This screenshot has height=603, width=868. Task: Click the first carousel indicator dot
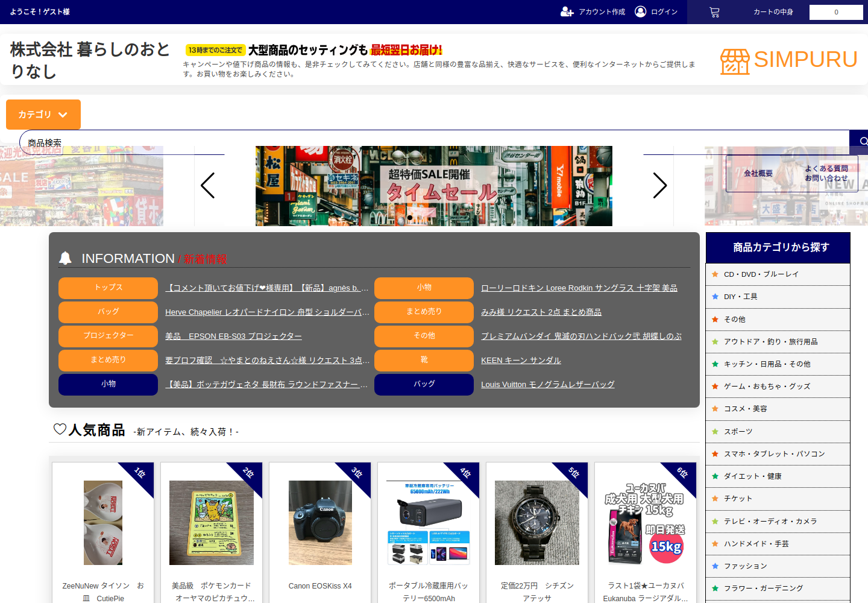tap(410, 218)
